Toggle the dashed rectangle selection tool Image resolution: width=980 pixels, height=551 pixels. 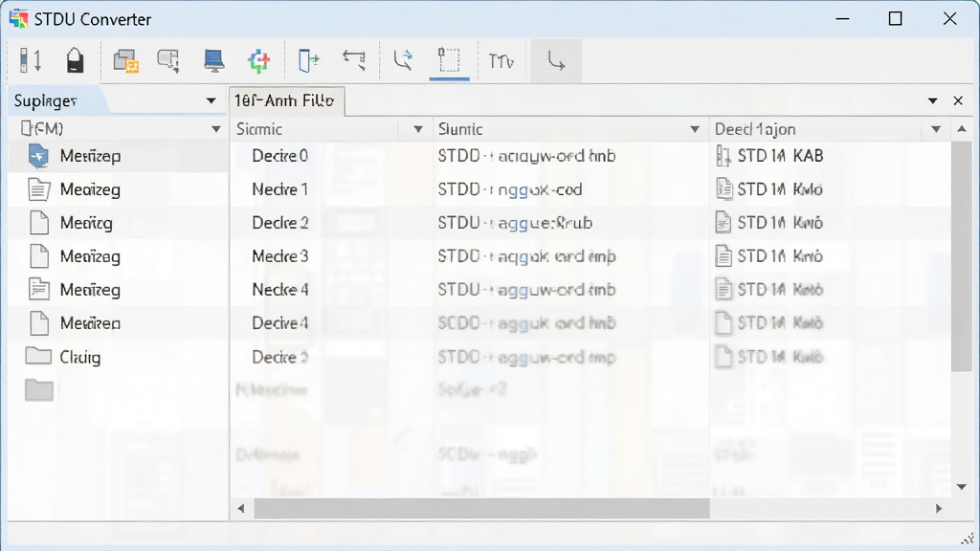[x=449, y=60]
